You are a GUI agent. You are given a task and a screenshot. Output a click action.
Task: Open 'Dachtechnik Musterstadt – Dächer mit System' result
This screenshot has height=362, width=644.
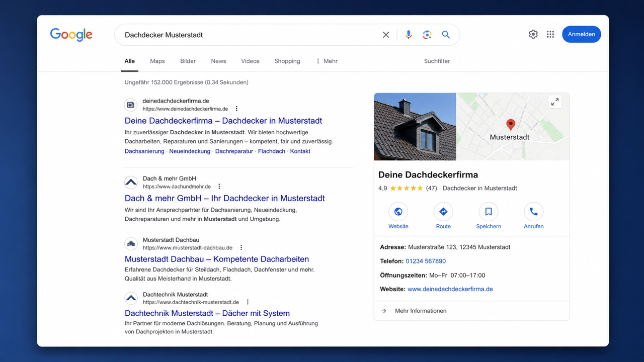point(207,313)
